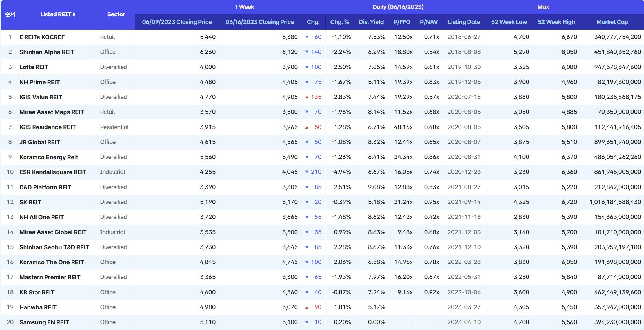Click the 2022-10-06 listing date

(x=464, y=292)
